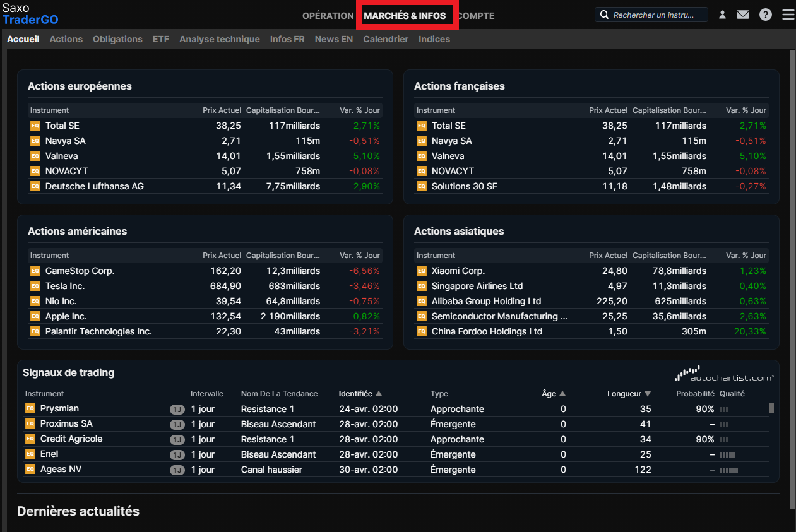Select the Accueil sub-tab

[x=23, y=39]
